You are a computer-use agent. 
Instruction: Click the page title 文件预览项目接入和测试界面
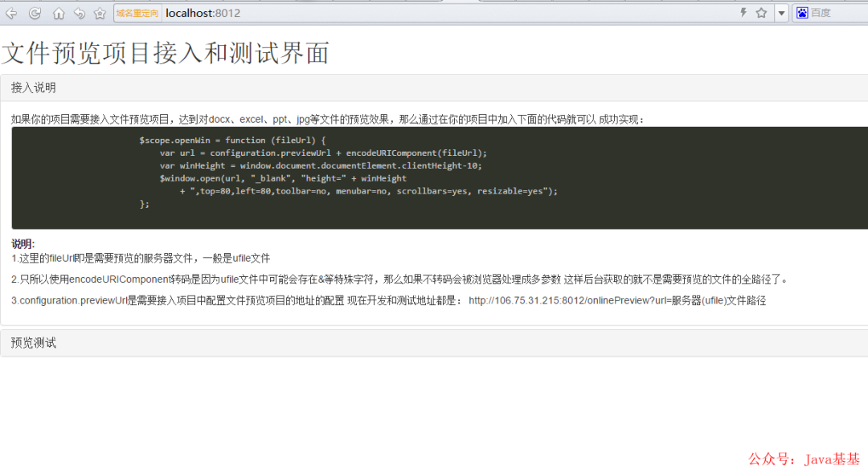pyautogui.click(x=165, y=53)
